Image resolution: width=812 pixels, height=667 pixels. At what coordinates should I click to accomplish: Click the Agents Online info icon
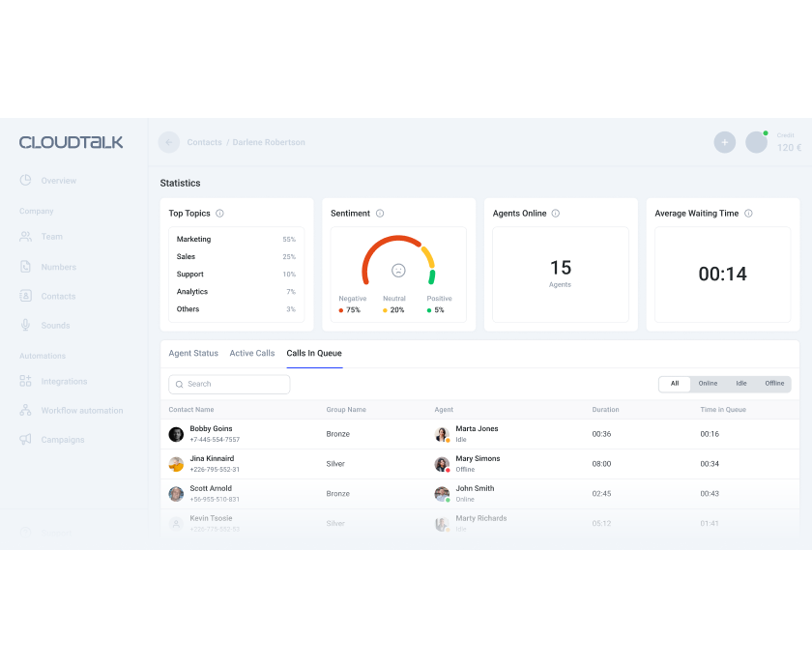click(556, 214)
